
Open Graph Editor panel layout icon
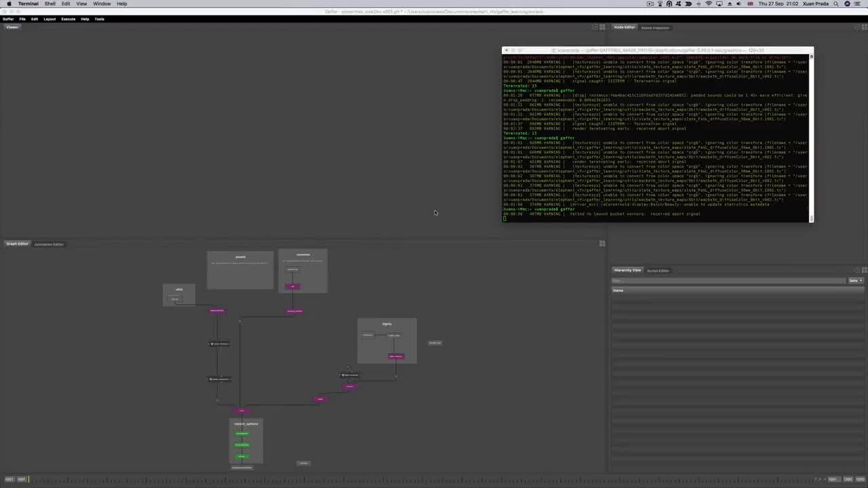point(601,243)
